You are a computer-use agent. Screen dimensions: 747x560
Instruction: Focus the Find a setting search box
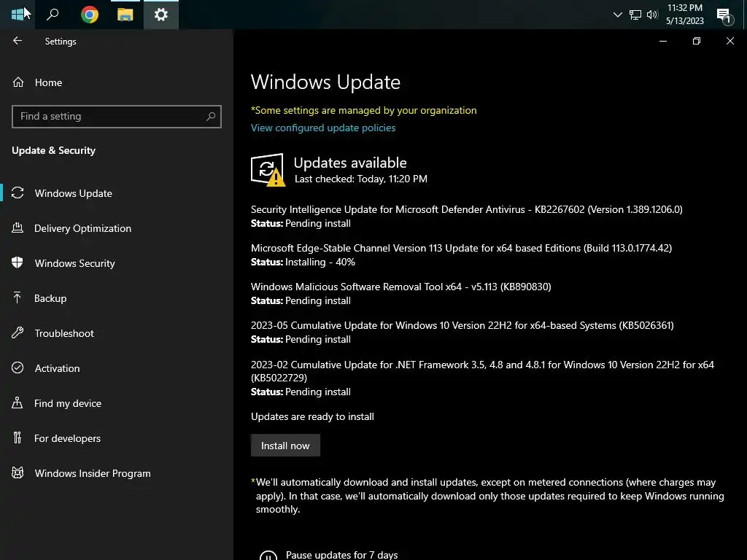coord(117,117)
